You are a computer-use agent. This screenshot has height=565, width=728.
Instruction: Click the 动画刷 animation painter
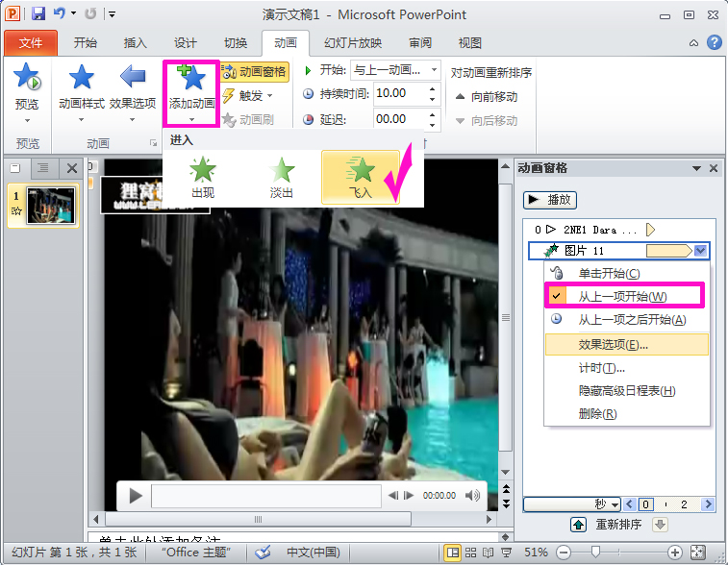tap(248, 120)
